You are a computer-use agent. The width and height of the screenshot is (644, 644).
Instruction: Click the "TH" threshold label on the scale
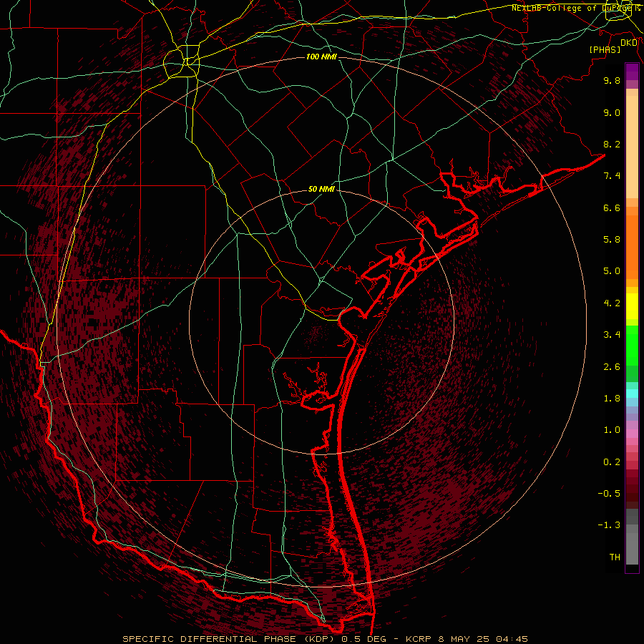pyautogui.click(x=615, y=557)
